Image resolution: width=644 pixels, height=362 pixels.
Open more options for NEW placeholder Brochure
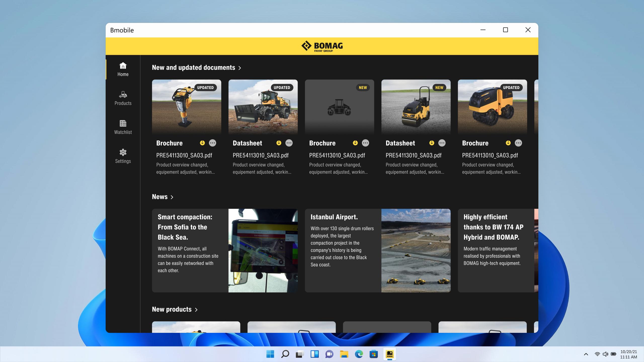[x=366, y=143]
